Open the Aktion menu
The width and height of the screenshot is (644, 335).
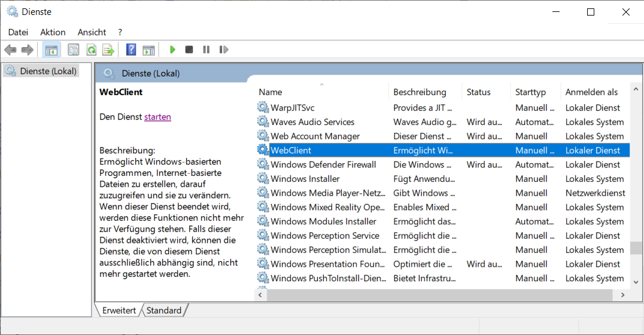point(53,32)
